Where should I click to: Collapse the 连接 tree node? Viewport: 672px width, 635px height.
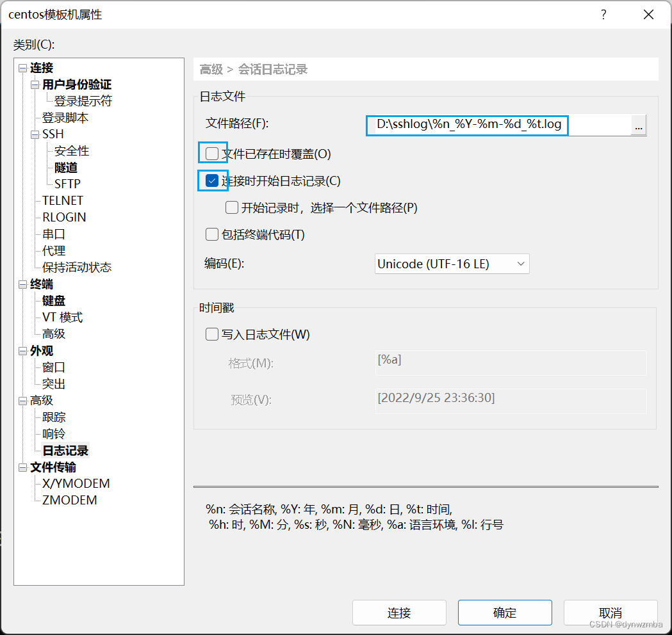[22, 68]
